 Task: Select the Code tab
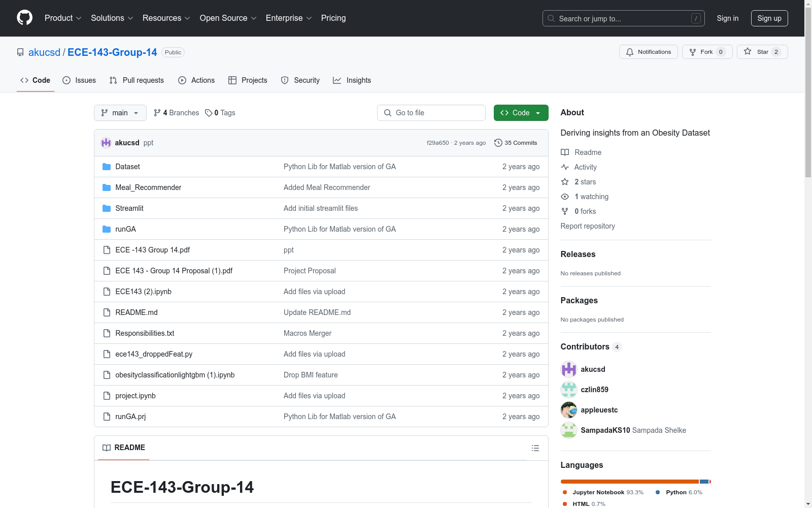click(x=36, y=80)
